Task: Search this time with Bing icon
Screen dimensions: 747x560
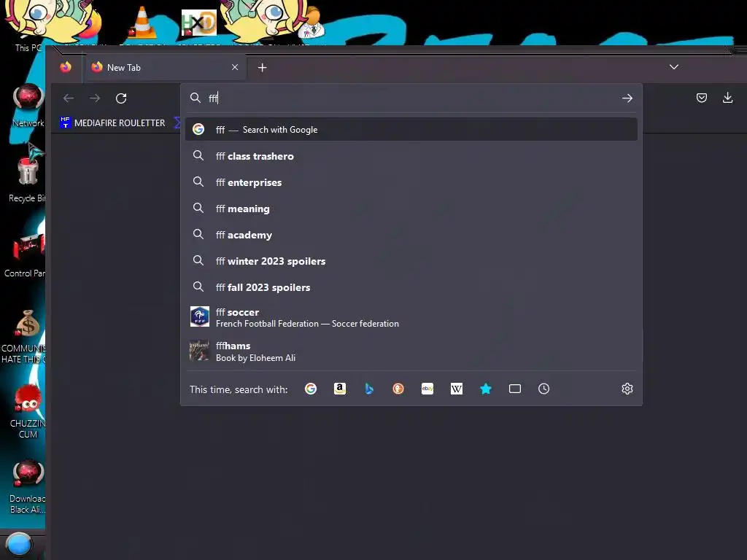Action: click(369, 389)
